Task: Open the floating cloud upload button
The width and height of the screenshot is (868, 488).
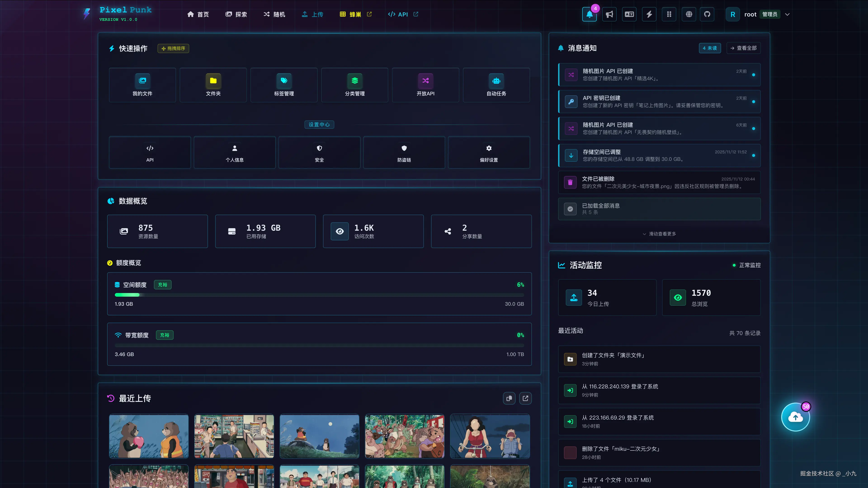Action: 795,417
